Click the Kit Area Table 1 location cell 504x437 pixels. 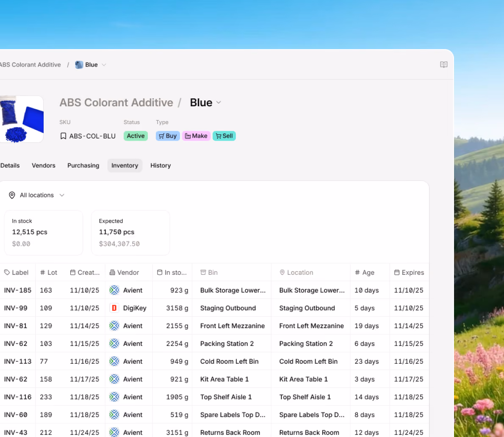pos(310,379)
